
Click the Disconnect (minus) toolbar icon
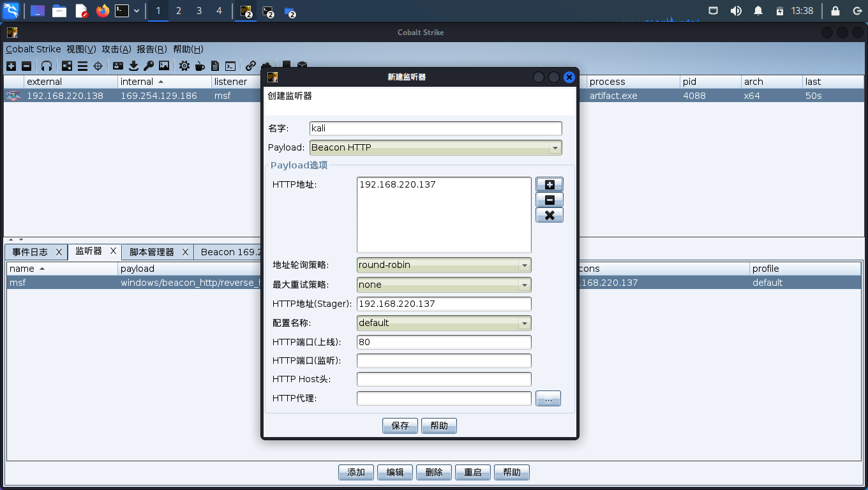(x=26, y=66)
